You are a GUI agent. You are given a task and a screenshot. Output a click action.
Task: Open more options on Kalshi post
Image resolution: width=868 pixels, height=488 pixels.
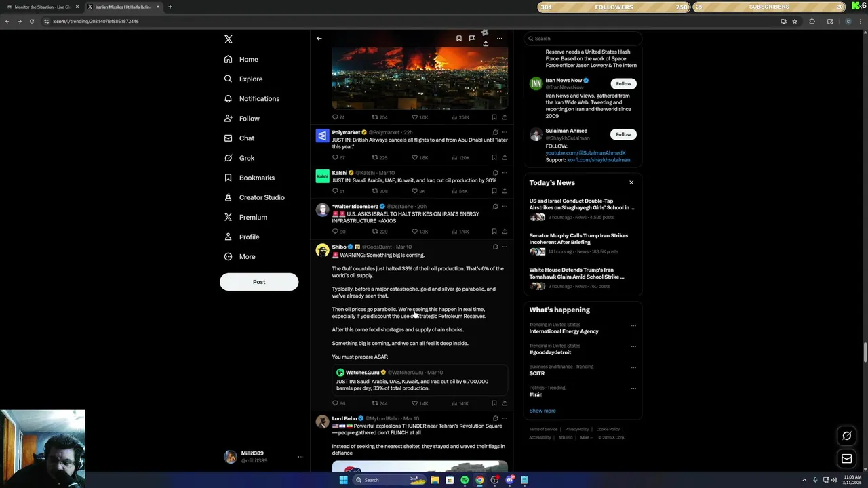pyautogui.click(x=505, y=173)
